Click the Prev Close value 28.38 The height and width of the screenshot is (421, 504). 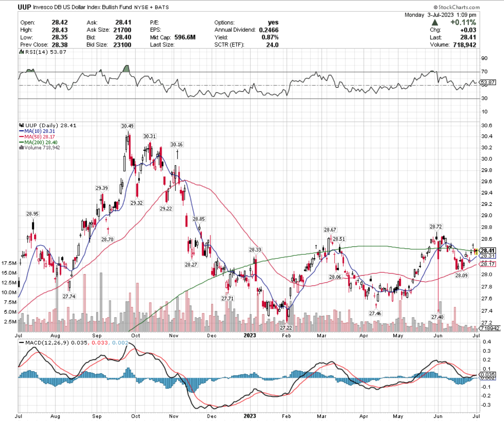60,45
